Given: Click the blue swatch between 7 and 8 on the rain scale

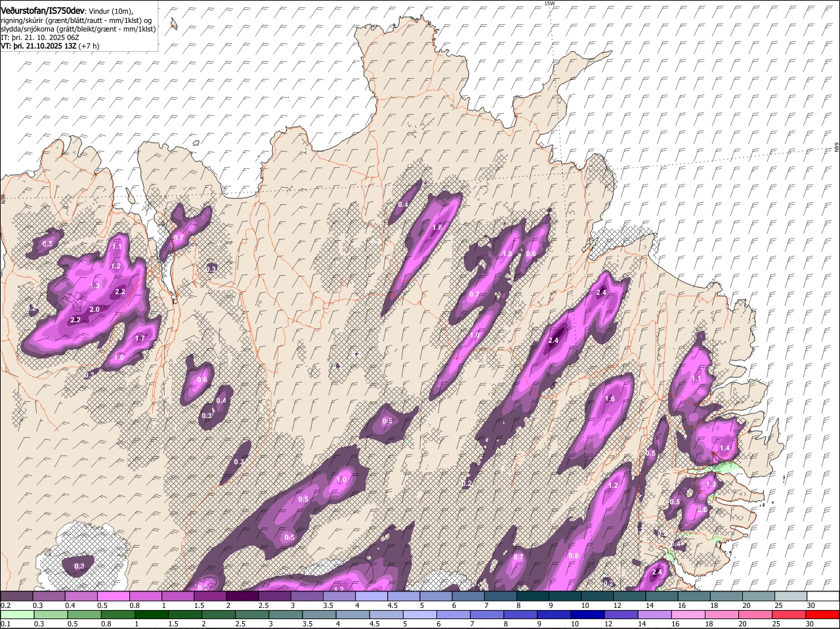Looking at the screenshot, I should coord(488,615).
